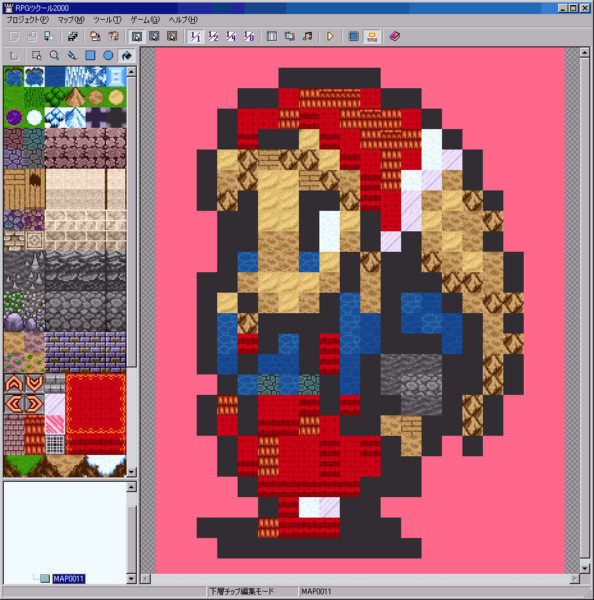Click map canvas vertical scroll down arrow

[584, 567]
